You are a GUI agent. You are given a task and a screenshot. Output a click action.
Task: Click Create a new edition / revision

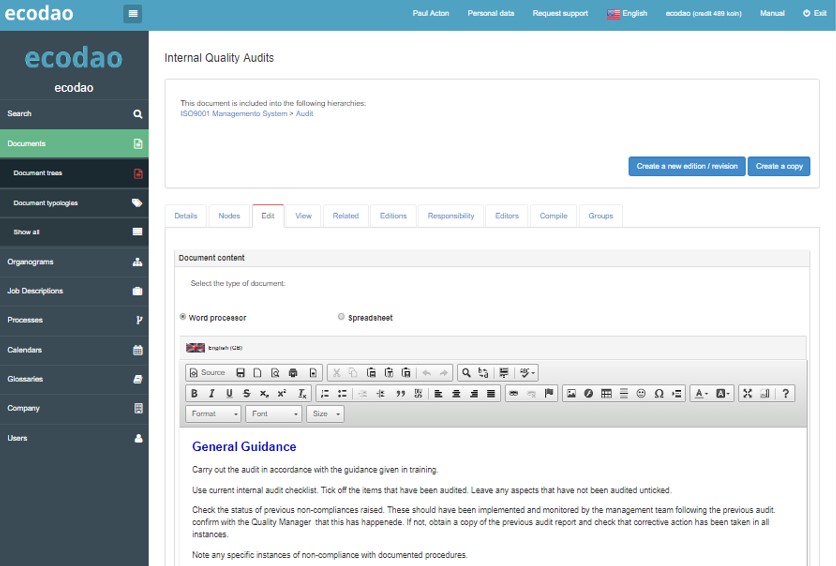tap(687, 166)
